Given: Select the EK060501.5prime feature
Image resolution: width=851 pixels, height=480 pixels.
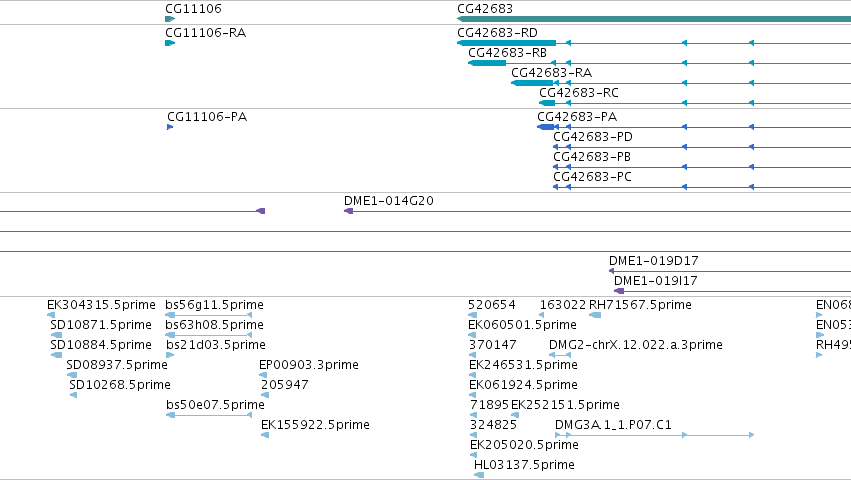Looking at the screenshot, I should coord(522,325).
